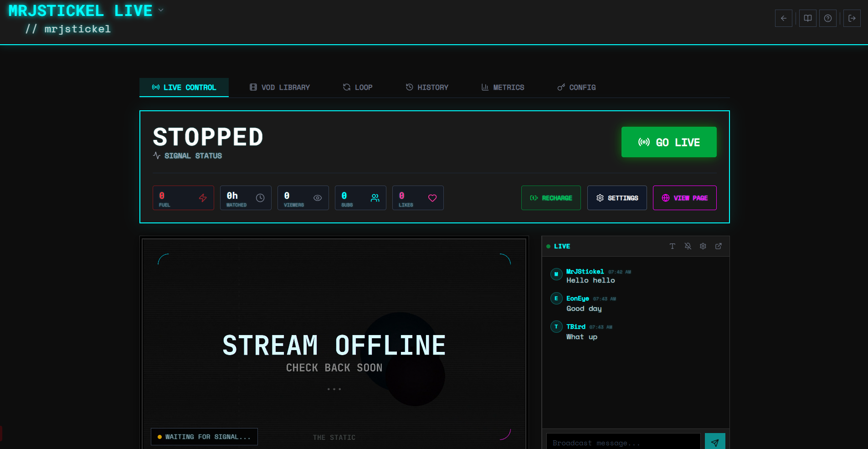Open the History tab
This screenshot has height=449, width=868.
427,88
